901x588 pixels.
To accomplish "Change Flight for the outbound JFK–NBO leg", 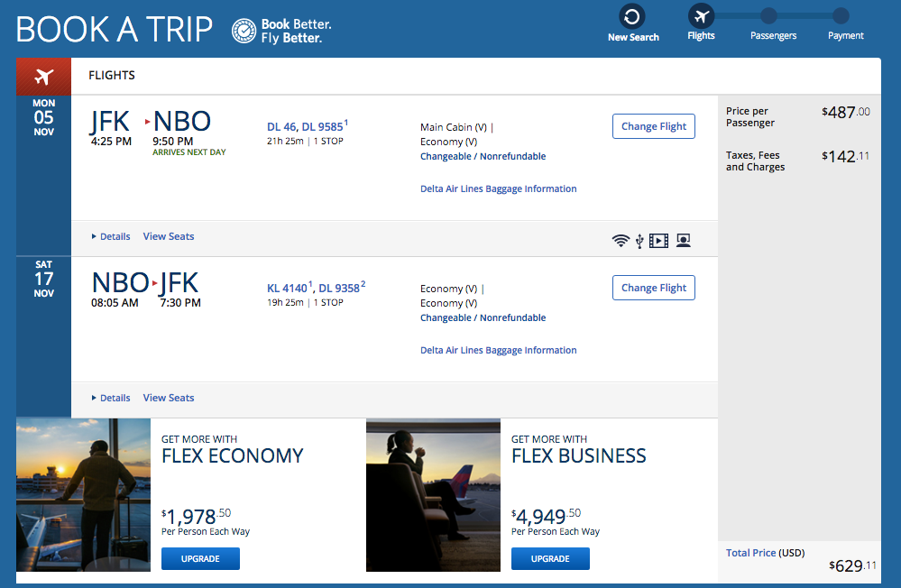I will 653,126.
